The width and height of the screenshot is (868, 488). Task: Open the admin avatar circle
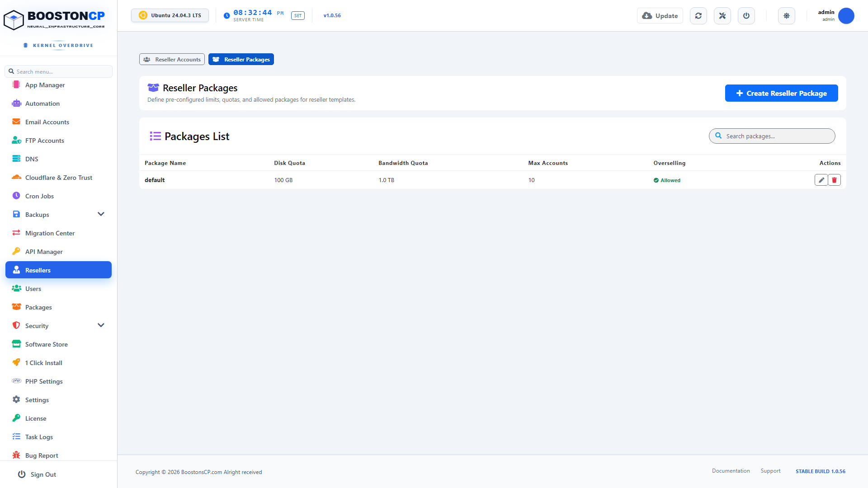846,16
